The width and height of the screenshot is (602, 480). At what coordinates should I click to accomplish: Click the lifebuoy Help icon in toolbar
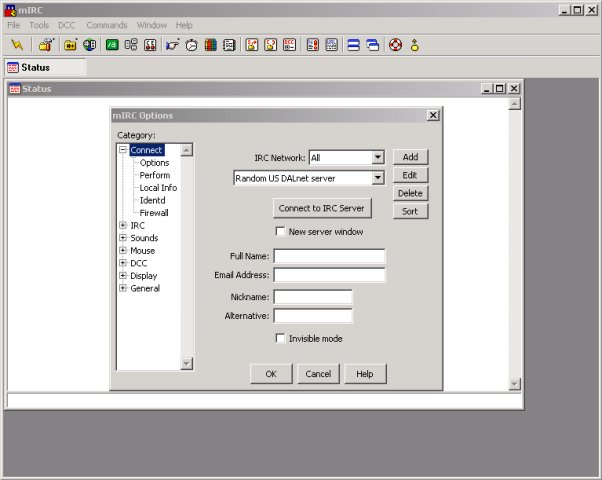tap(395, 45)
